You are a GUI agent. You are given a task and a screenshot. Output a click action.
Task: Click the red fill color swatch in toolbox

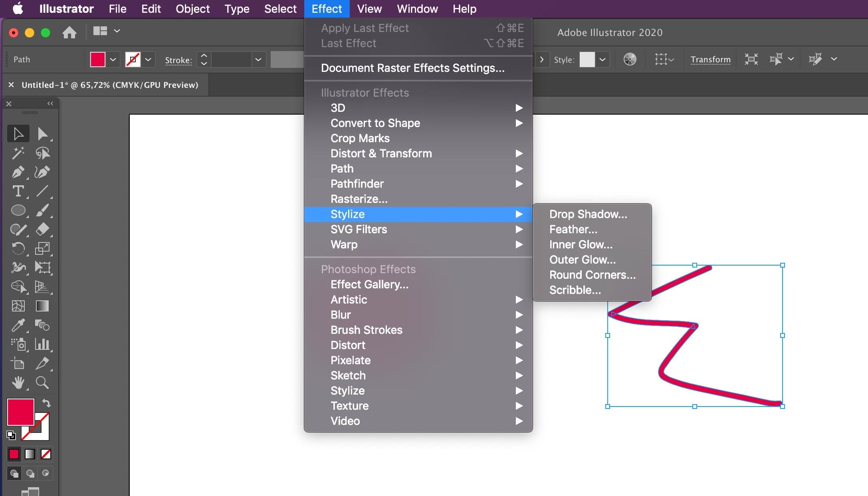(x=20, y=412)
